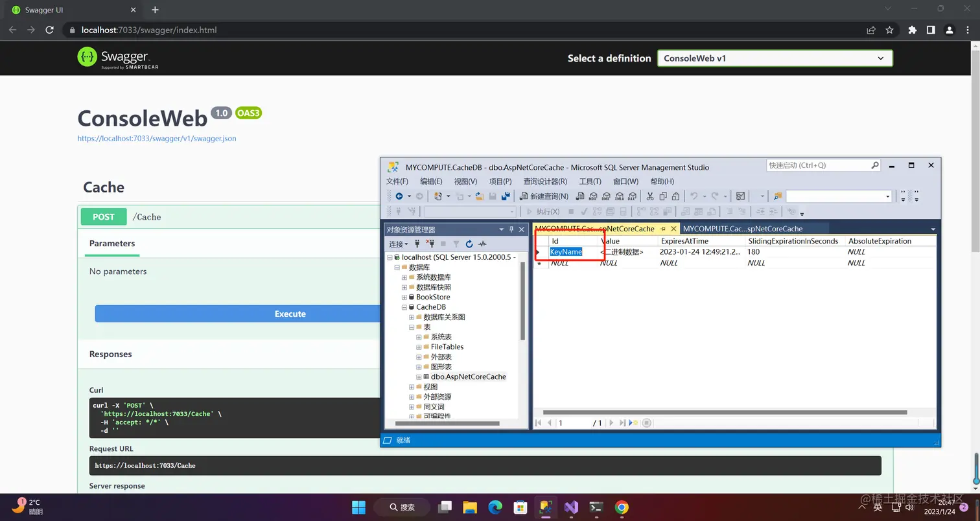Open the 工具(T) menu

click(590, 181)
